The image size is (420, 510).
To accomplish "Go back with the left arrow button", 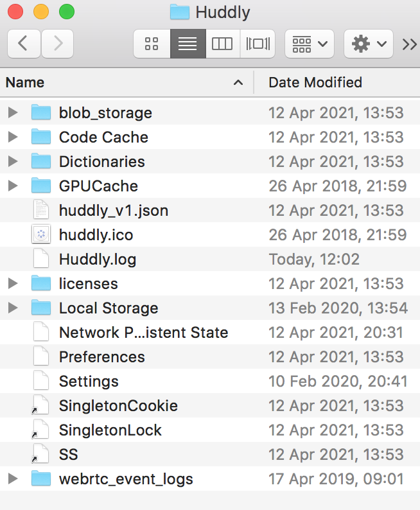I will (24, 44).
